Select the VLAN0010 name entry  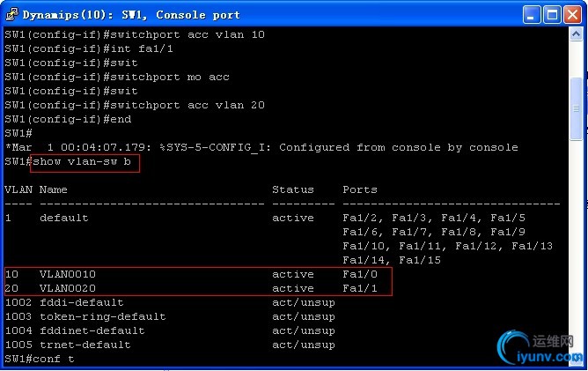click(68, 274)
